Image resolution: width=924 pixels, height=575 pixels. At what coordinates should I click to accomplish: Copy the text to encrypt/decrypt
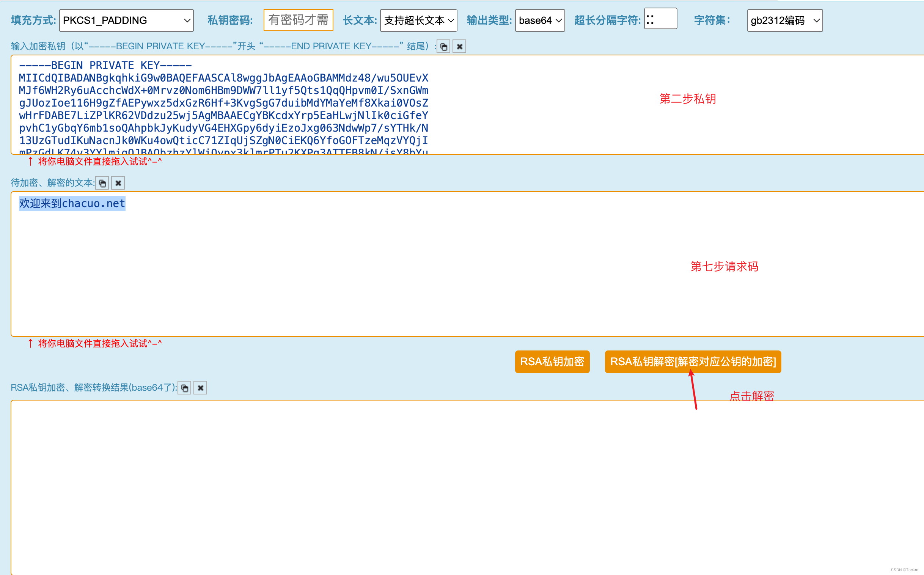click(x=102, y=183)
